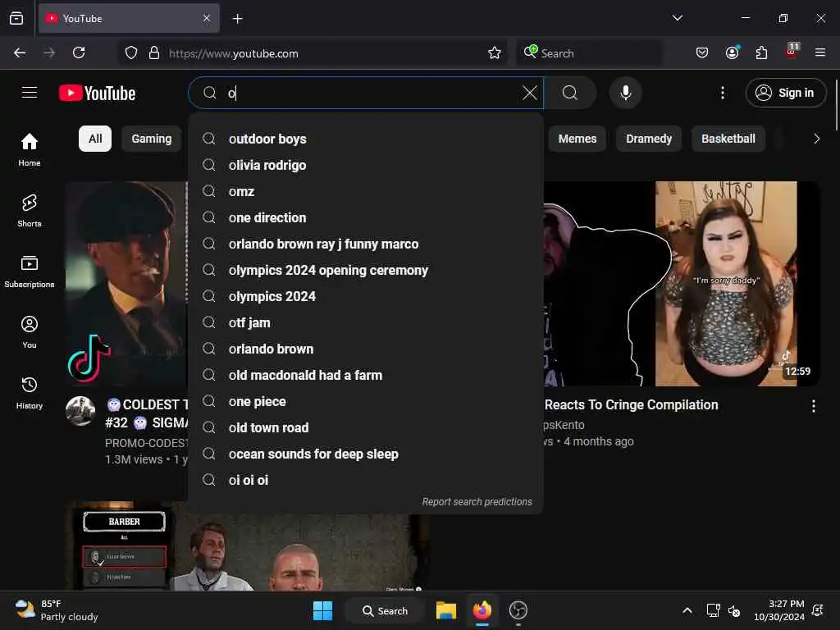Open OBS Studio from taskbar
The height and width of the screenshot is (630, 840).
(x=518, y=610)
